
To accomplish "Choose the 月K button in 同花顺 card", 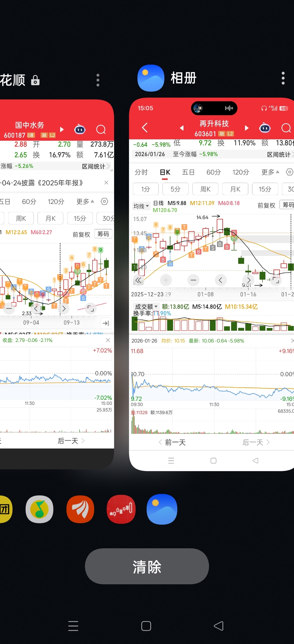I will coord(50,218).
